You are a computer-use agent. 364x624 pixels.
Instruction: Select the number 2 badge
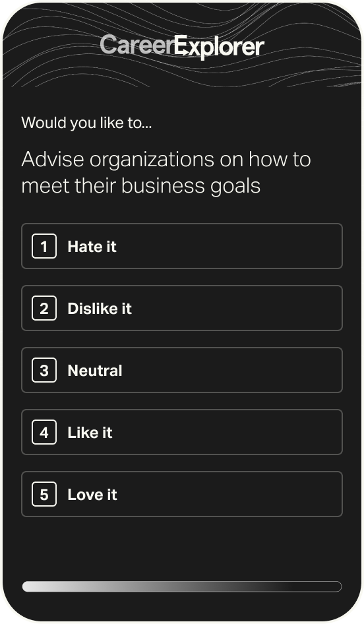[44, 309]
